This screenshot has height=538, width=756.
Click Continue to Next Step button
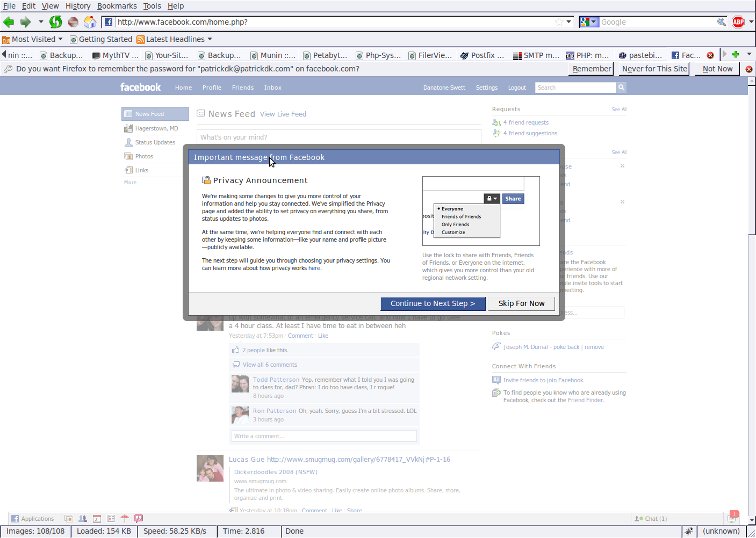433,303
